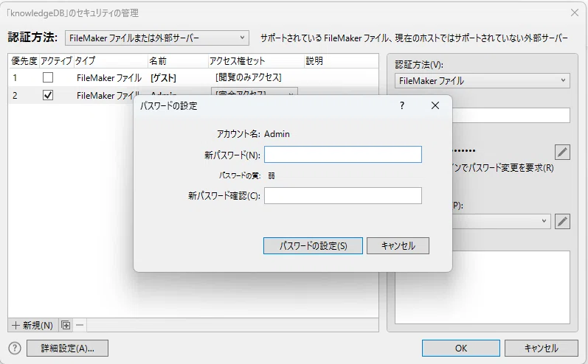Click the pencil icon beside the password dots

pyautogui.click(x=562, y=152)
